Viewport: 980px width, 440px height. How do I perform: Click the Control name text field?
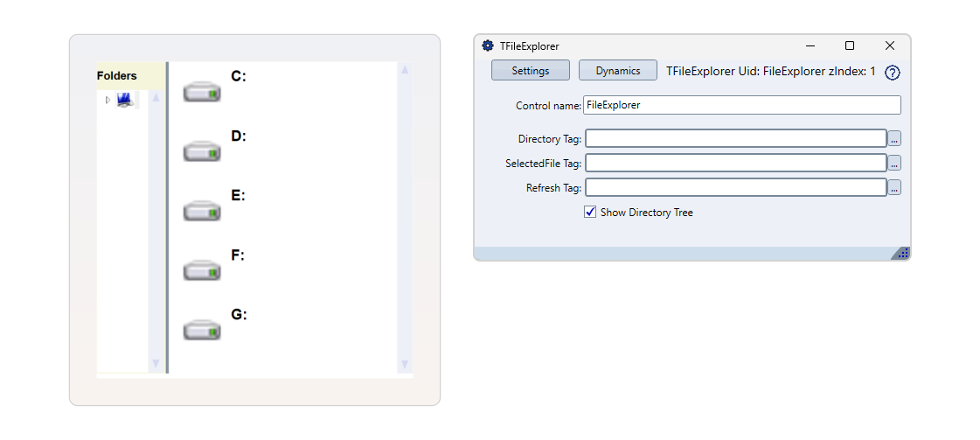point(741,105)
